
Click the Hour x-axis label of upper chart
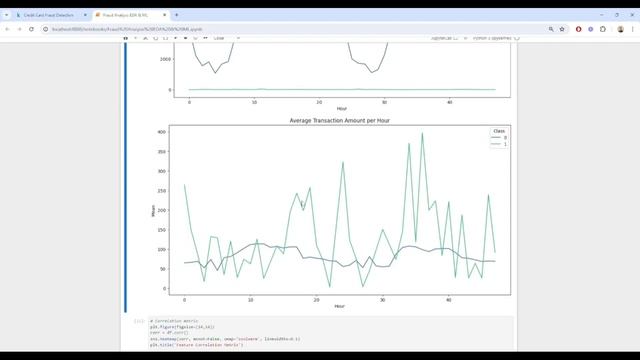[x=342, y=109]
